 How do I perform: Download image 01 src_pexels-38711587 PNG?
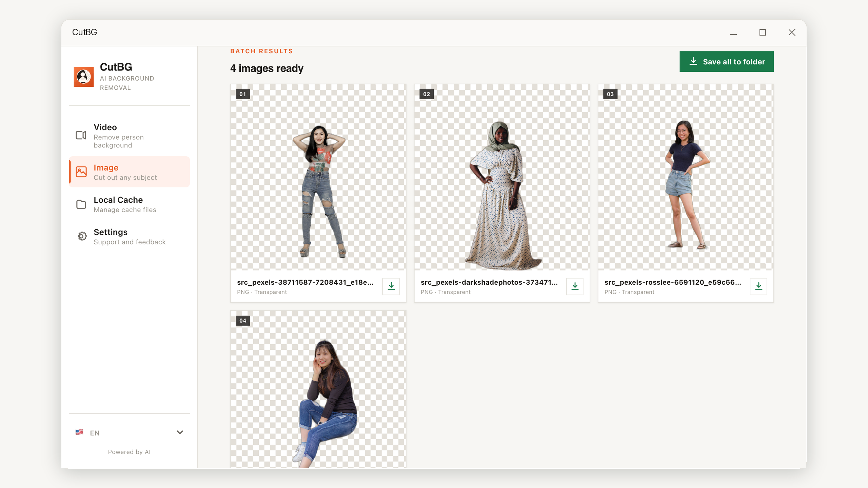pyautogui.click(x=391, y=286)
